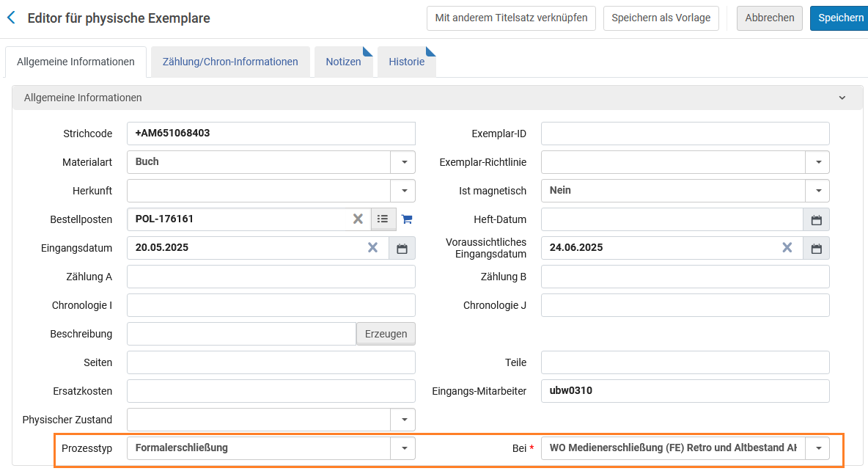Click the back arrow beside Editor title

tap(11, 18)
